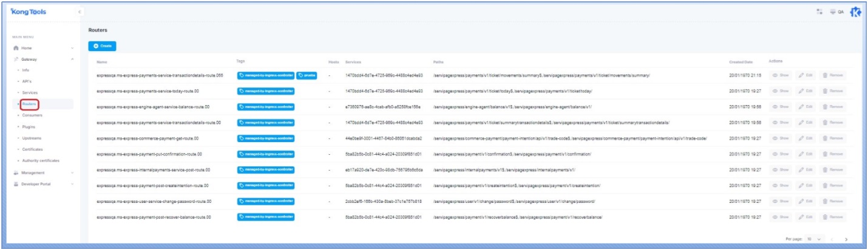Click the Kong logo avatar icon
Viewport: 868px width, 249px height.
(856, 12)
